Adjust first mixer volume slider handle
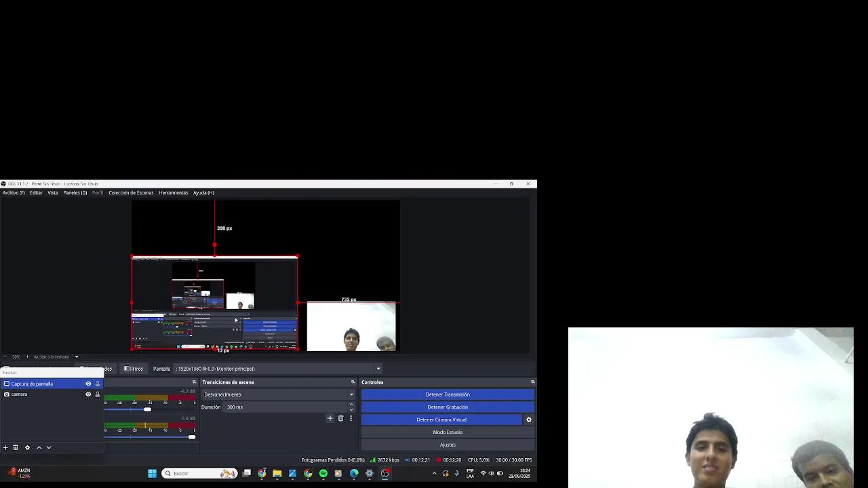Screen dimensions: 868x488 [147, 409]
